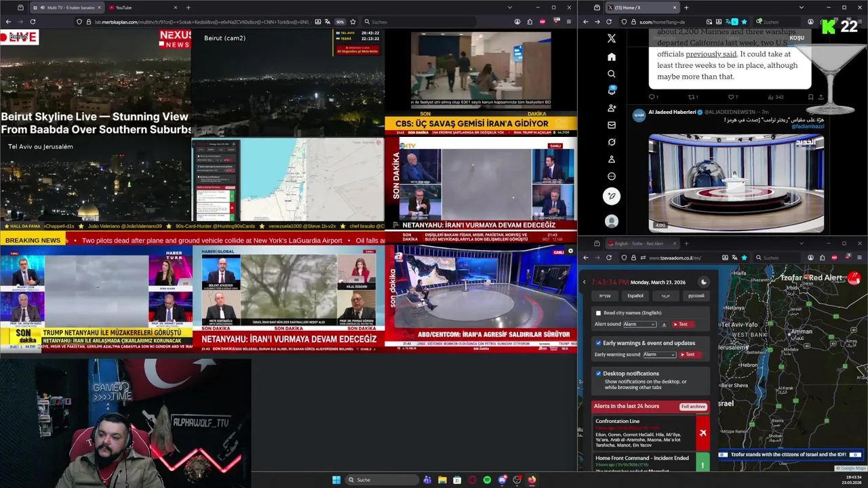The image size is (868, 488).
Task: Bookmark the Multi TV page with star
Action: click(x=353, y=22)
